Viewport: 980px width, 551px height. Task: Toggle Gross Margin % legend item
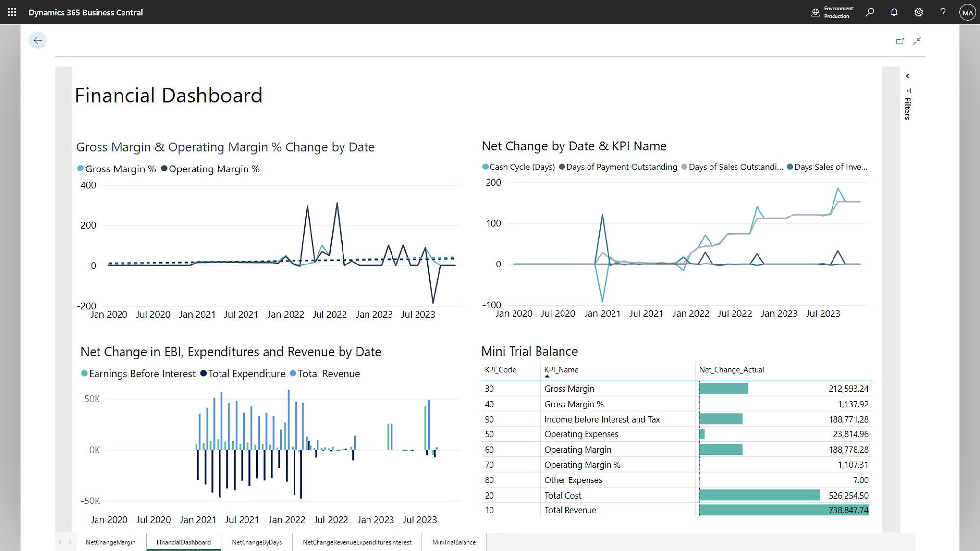(x=117, y=169)
